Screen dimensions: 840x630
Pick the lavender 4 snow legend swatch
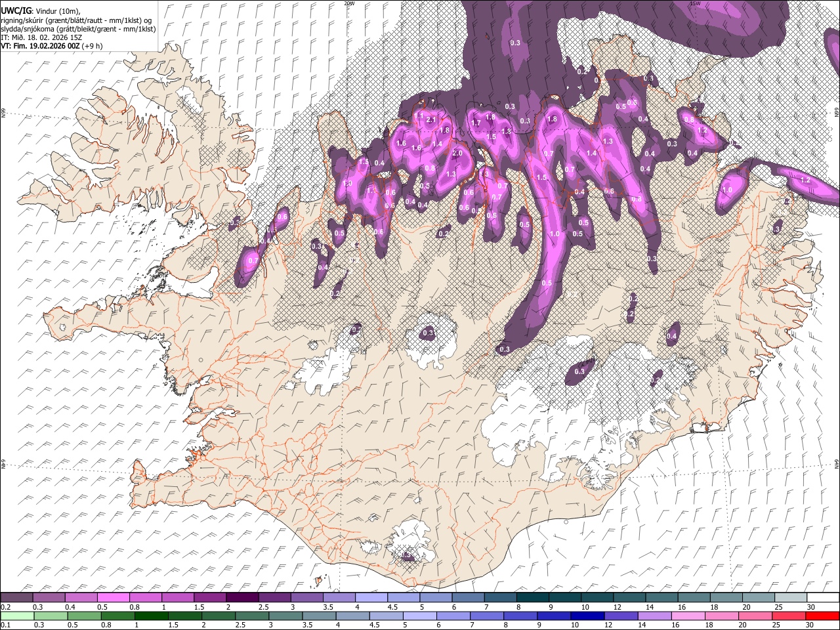click(x=371, y=597)
